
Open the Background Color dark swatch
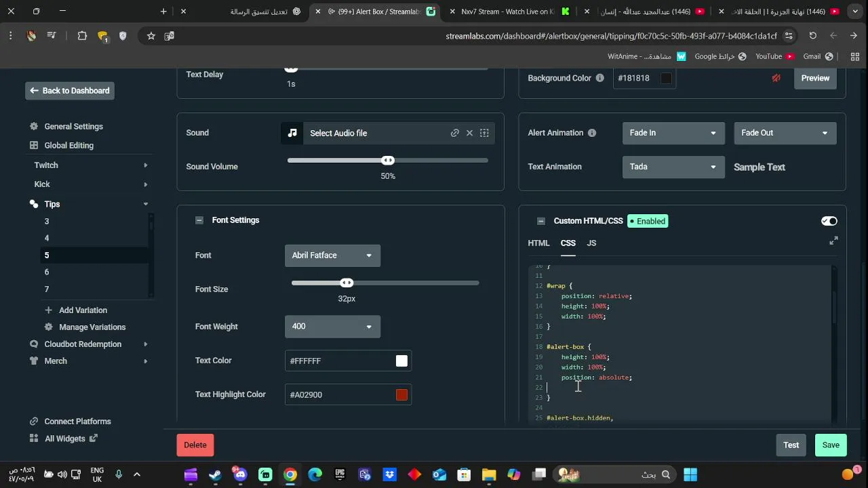pos(667,79)
